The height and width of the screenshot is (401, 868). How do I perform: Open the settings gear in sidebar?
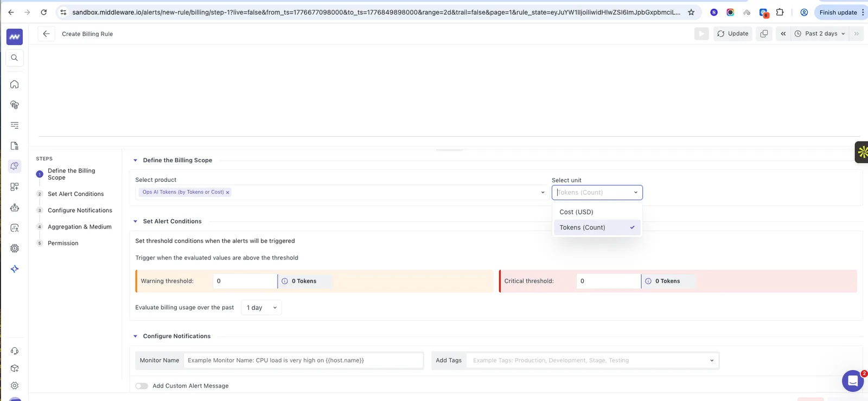point(15,386)
